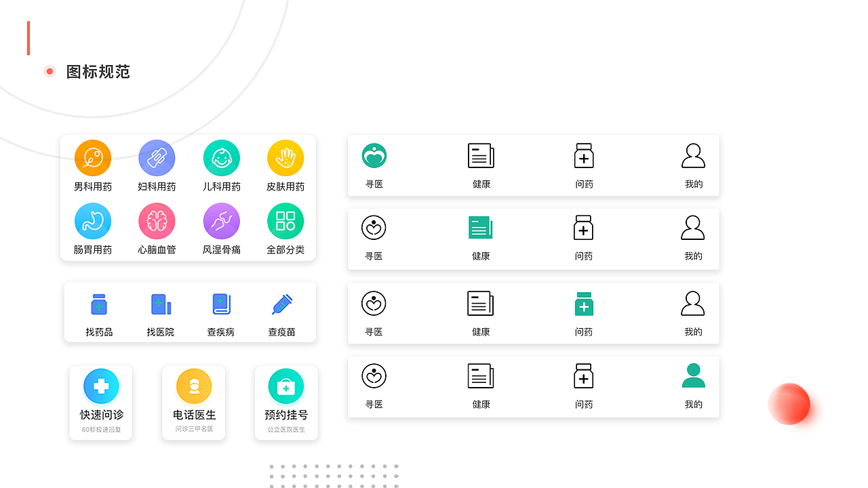The image size is (868, 488).
Task: Select the green highlighted 问药 tab
Action: (584, 313)
